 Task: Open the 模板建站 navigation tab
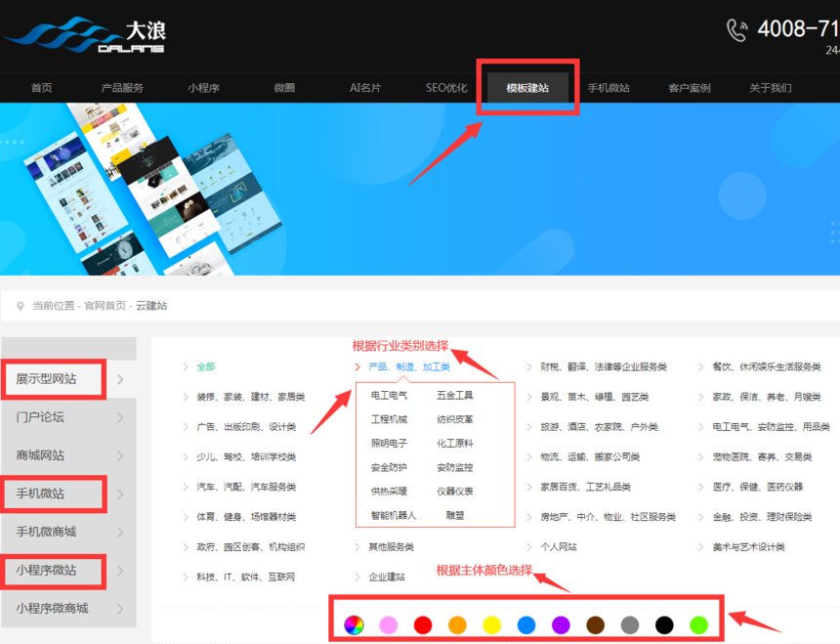pyautogui.click(x=527, y=88)
